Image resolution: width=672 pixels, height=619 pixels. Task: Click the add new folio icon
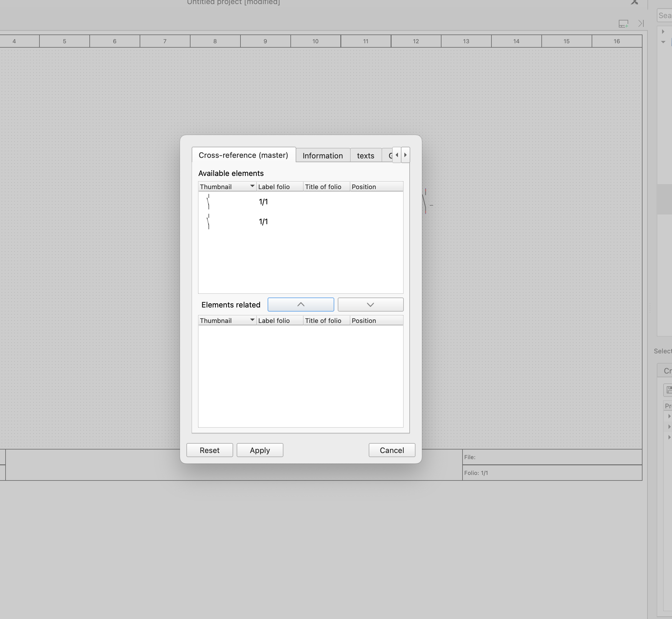[623, 23]
